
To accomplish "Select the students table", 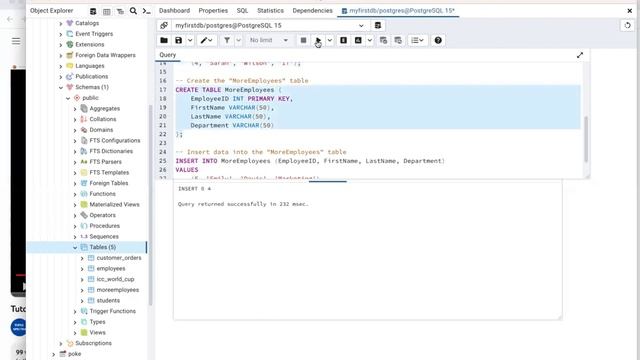I will 108,300.
